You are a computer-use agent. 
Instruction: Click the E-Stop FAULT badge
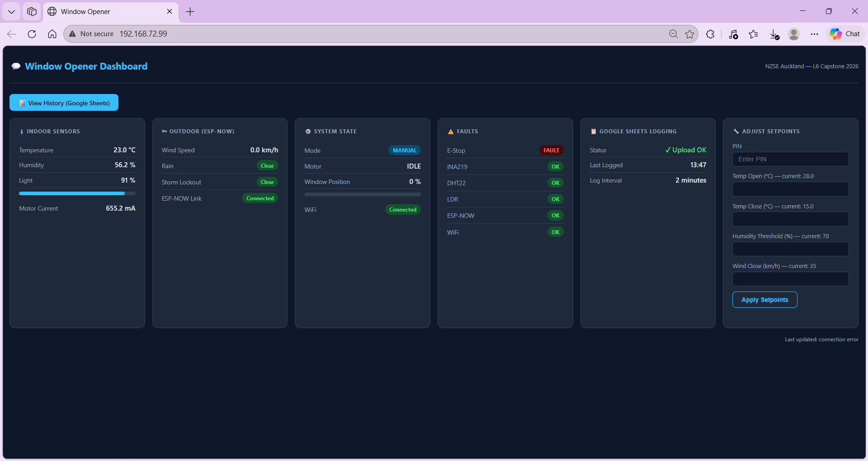click(551, 151)
